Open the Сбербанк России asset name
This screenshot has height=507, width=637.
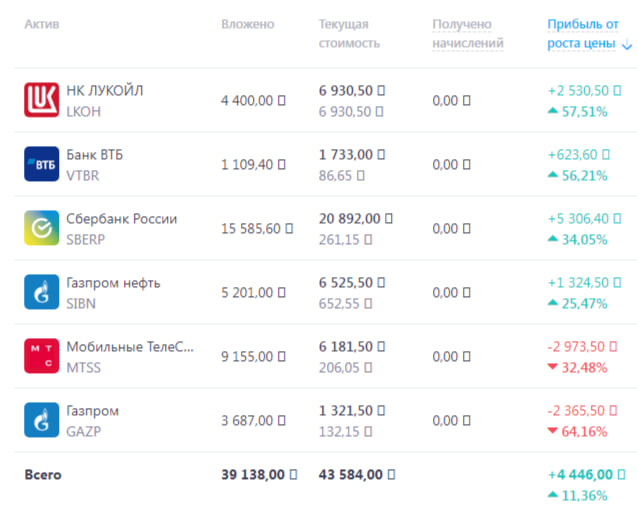click(x=121, y=219)
